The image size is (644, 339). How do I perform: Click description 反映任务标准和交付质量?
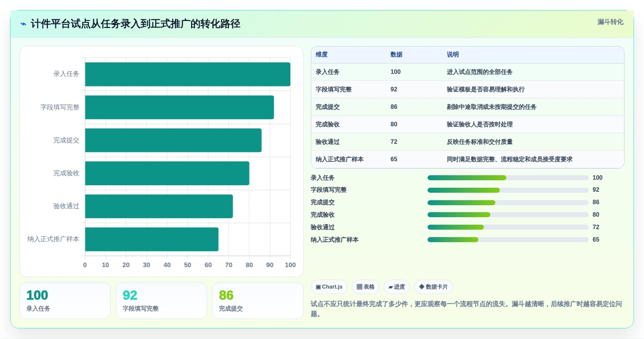[480, 142]
